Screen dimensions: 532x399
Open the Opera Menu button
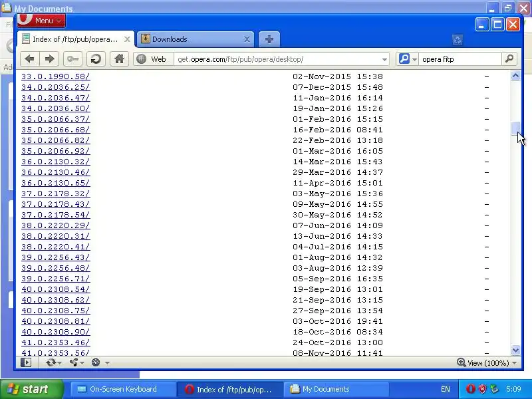[41, 21]
